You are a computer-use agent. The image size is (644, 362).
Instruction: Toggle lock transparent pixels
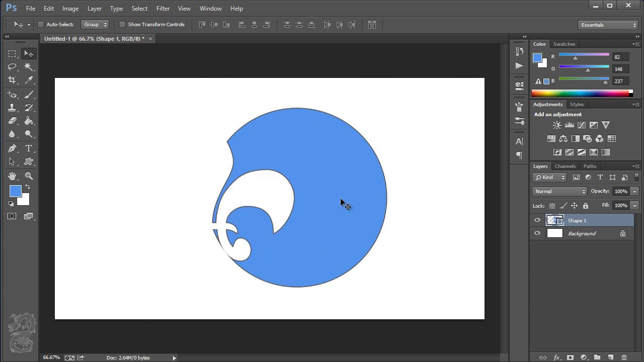coord(552,206)
